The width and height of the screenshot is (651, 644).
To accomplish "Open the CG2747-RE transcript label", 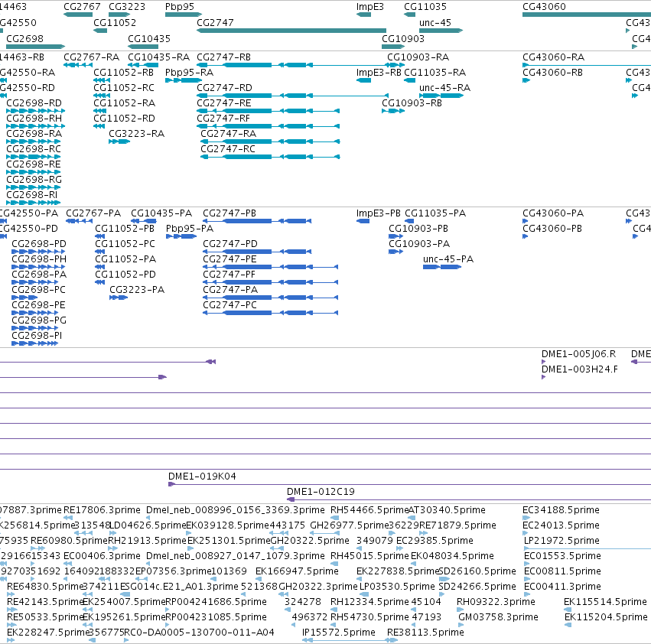I will [224, 103].
